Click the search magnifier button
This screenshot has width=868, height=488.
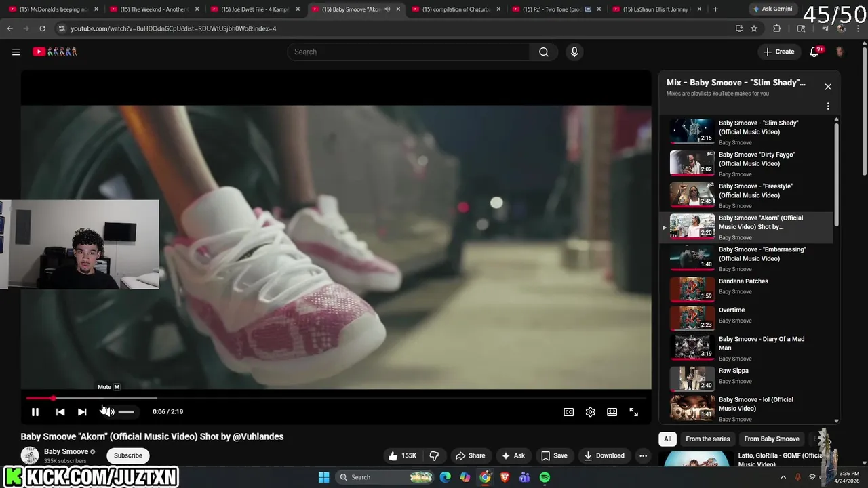pos(543,52)
